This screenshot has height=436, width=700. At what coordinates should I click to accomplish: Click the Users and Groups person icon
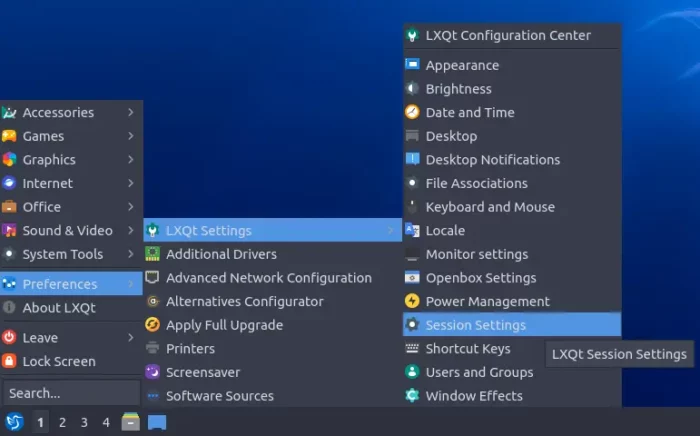(412, 372)
